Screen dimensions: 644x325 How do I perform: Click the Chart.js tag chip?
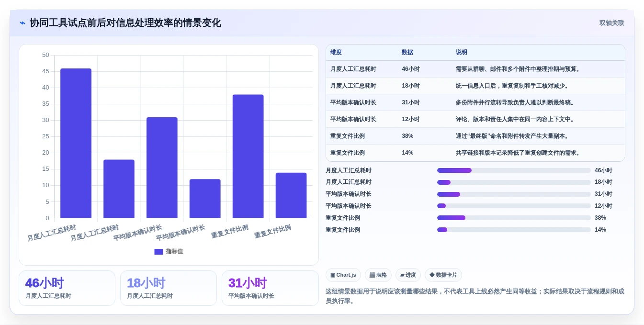click(x=343, y=275)
